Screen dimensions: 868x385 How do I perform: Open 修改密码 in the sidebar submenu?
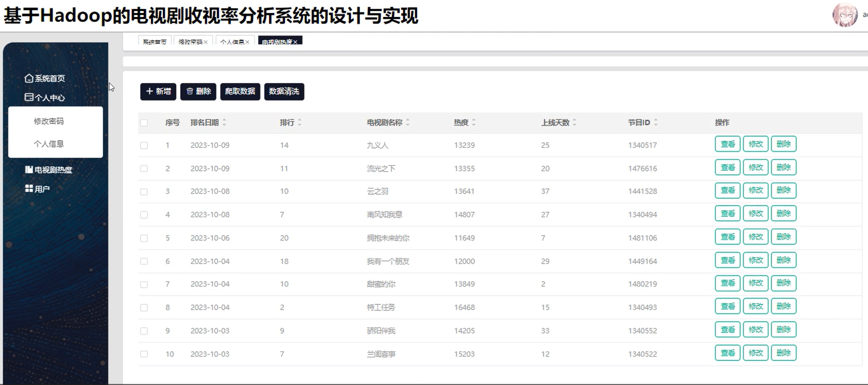coord(49,121)
